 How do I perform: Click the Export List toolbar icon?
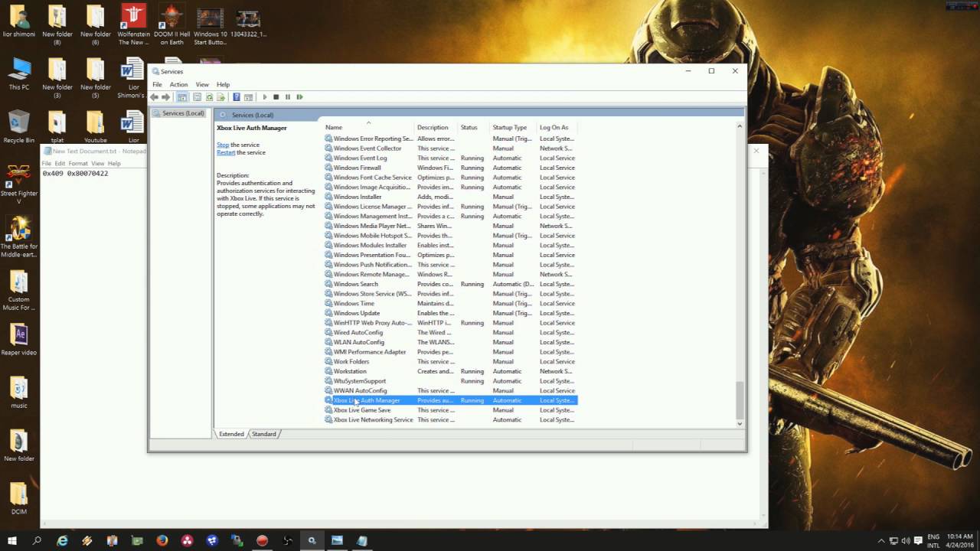pyautogui.click(x=220, y=97)
